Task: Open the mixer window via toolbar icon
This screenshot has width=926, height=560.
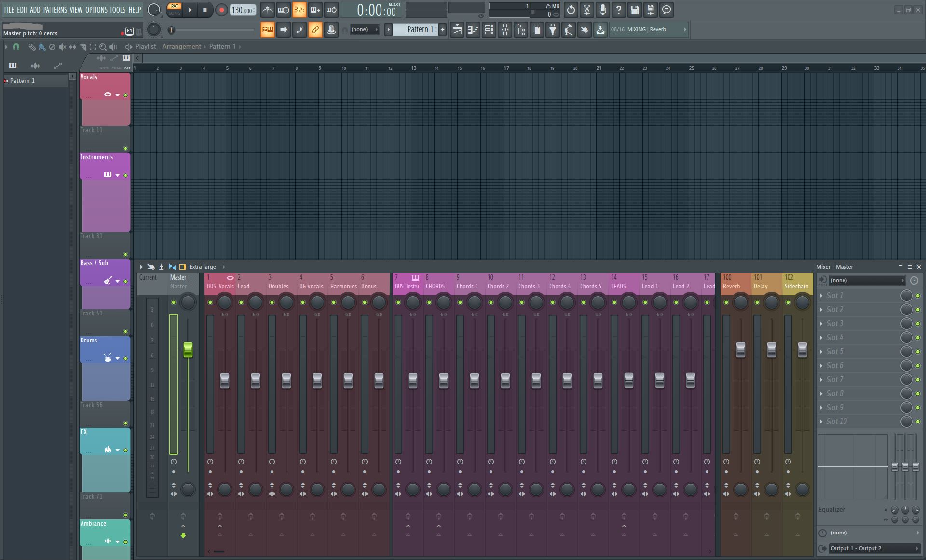Action: [x=505, y=30]
